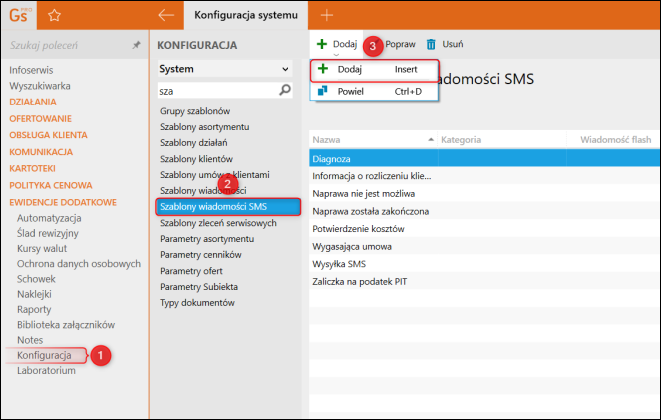Click the magnifier icon in filter box

pyautogui.click(x=285, y=90)
